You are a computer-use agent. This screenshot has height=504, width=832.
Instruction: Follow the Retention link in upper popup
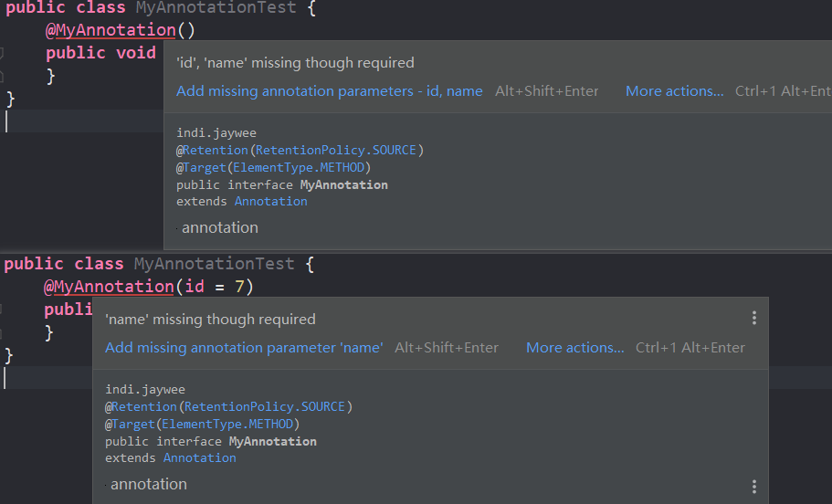pos(216,150)
